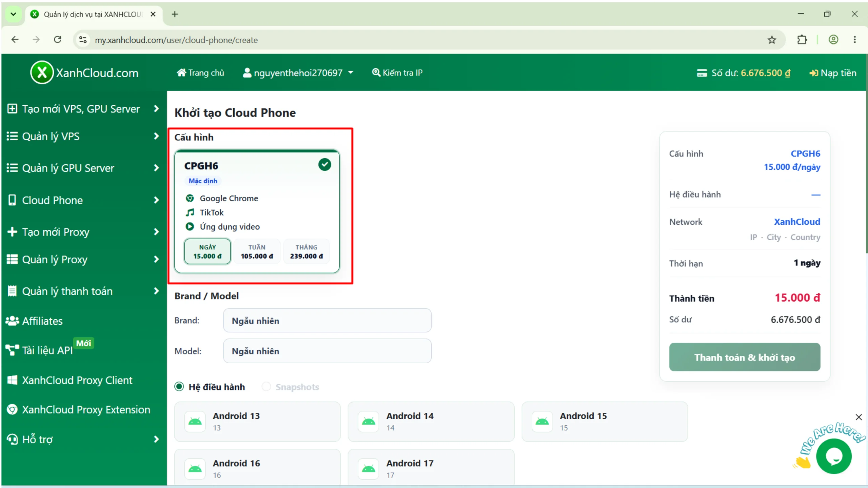Open Quản lý thanh toán in sidebar
The image size is (868, 488).
(83, 291)
